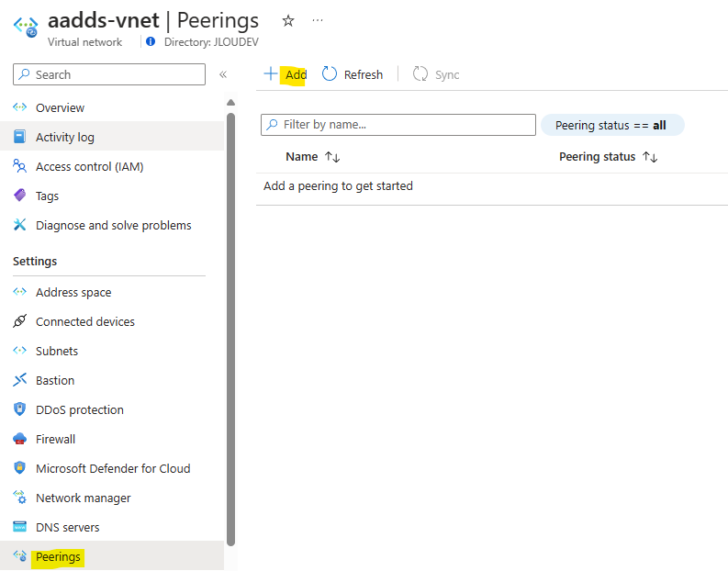This screenshot has width=728, height=571.
Task: Click the Address space icon
Action: tap(19, 292)
